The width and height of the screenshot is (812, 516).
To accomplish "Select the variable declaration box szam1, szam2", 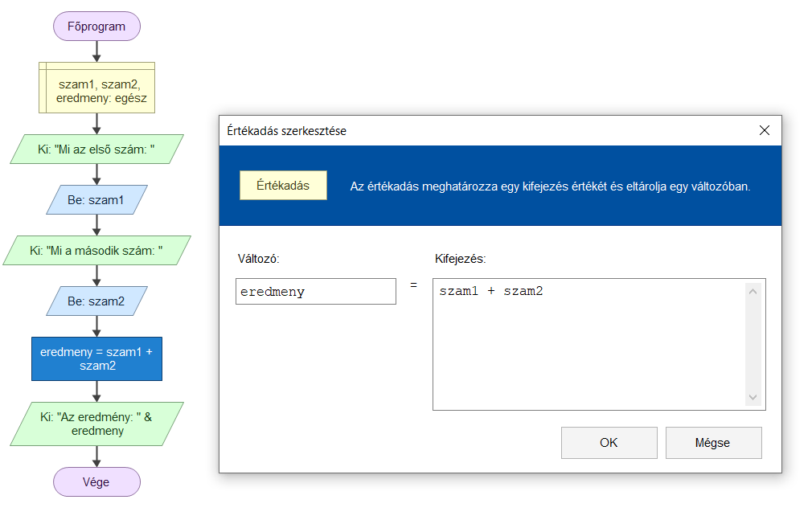I will (x=96, y=88).
